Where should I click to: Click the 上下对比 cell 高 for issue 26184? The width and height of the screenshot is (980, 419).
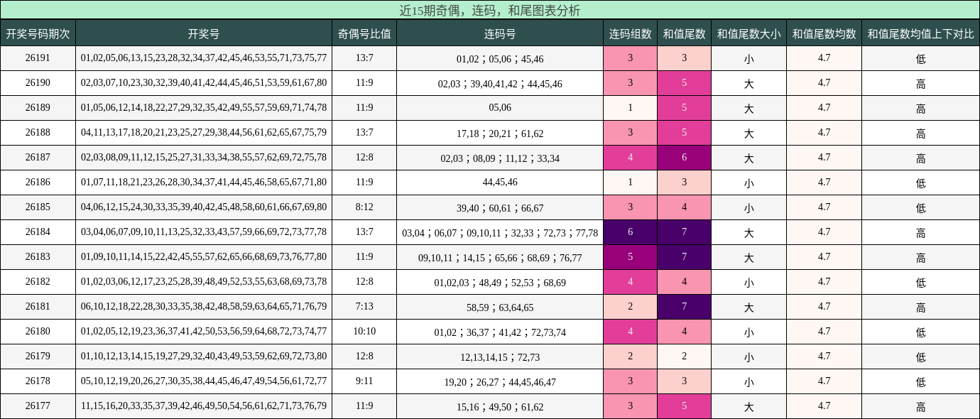coord(921,232)
